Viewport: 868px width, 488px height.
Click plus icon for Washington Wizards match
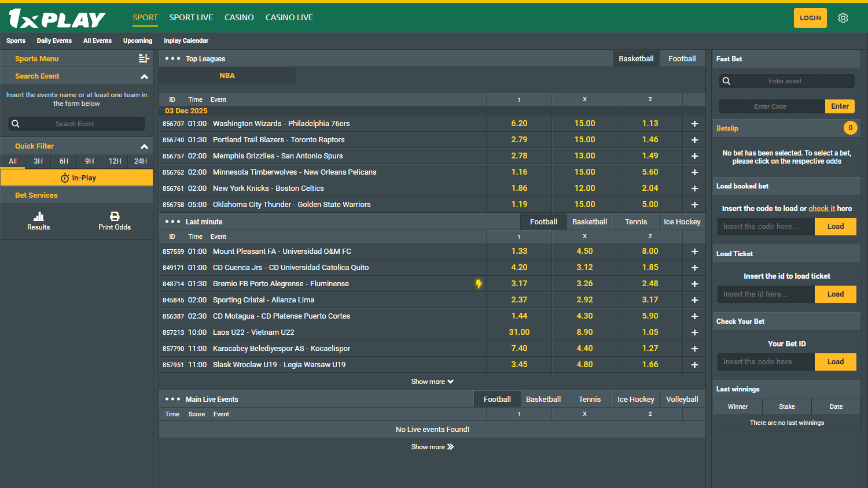(x=694, y=124)
